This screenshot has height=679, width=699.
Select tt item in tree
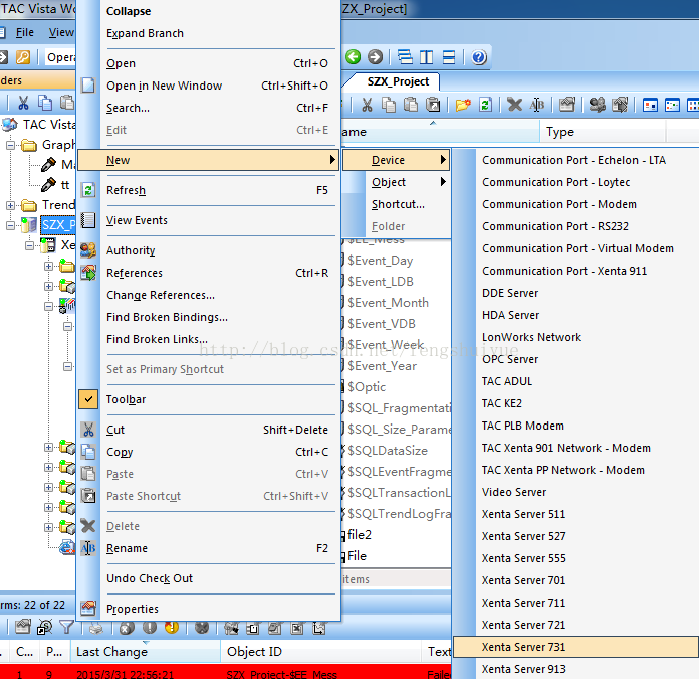pos(65,185)
